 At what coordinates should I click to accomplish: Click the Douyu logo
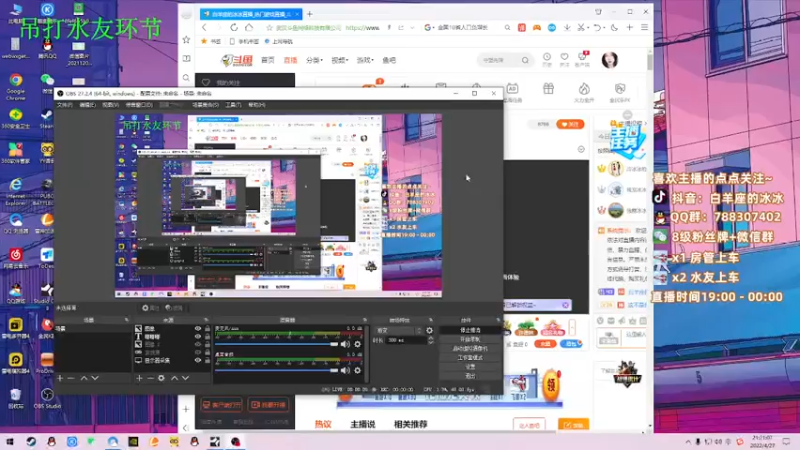[x=237, y=60]
